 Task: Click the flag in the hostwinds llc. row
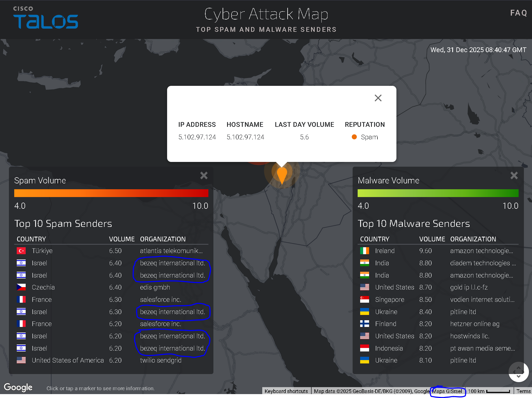[x=365, y=336]
